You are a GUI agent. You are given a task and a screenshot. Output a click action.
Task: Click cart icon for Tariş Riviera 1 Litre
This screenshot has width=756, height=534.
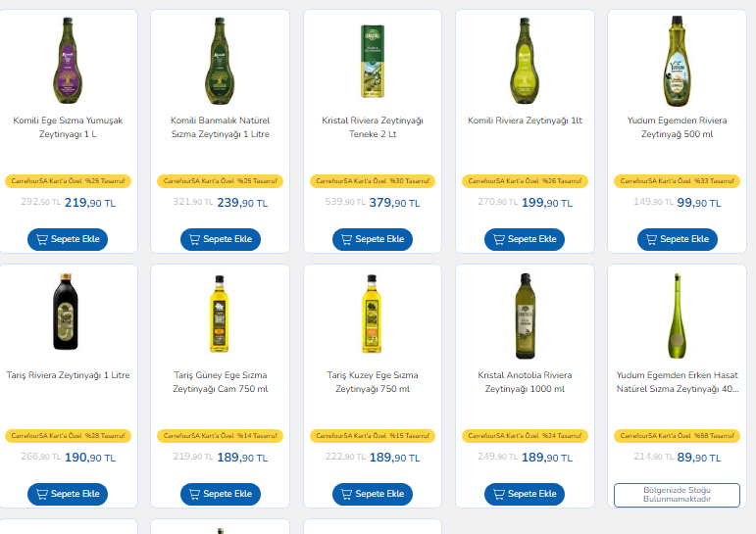click(42, 494)
